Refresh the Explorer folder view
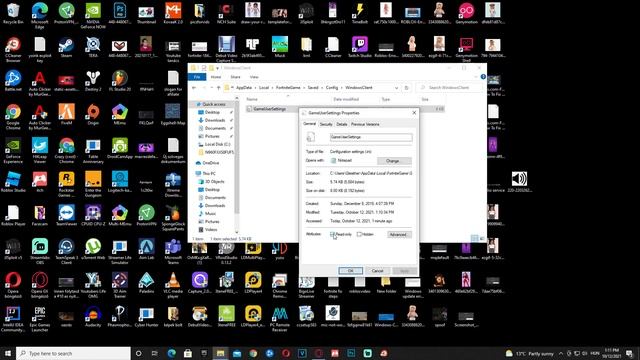This screenshot has height=360, width=640. point(407,88)
